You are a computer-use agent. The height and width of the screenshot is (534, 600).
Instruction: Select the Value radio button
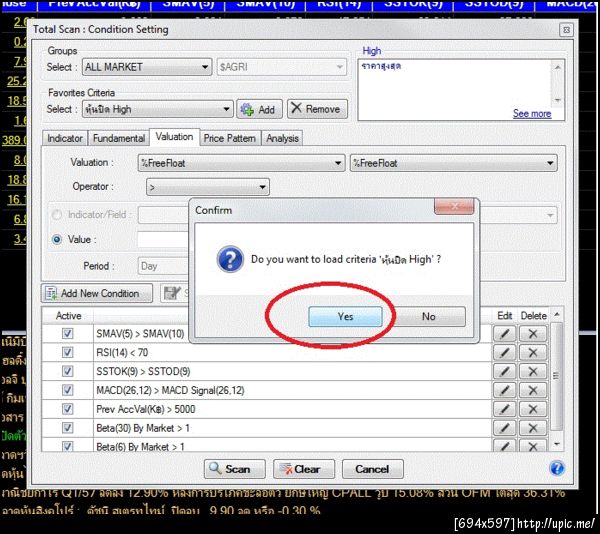[57, 239]
